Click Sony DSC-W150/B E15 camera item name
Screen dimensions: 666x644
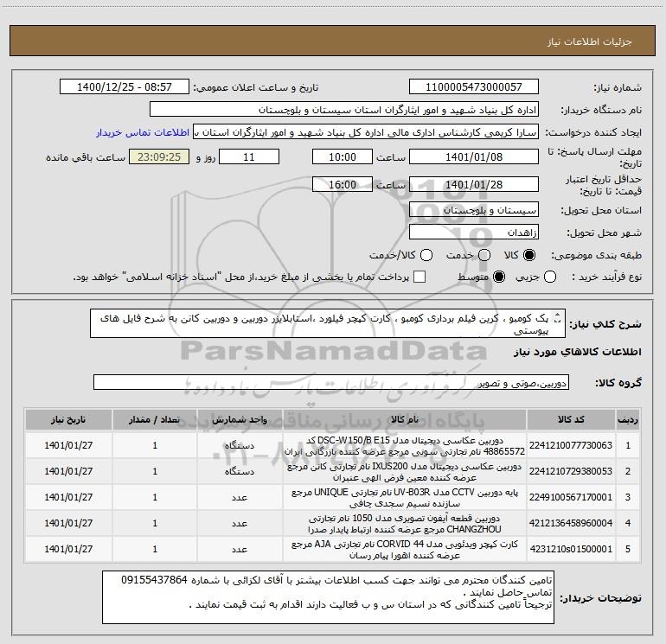(405, 446)
